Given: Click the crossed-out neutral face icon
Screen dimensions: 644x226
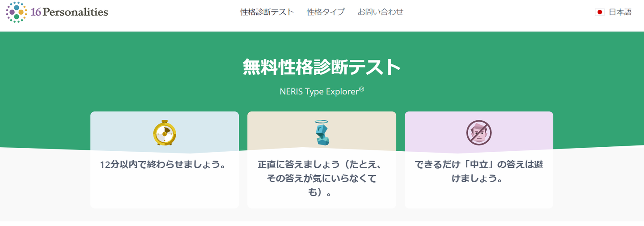Looking at the screenshot, I should (x=479, y=133).
